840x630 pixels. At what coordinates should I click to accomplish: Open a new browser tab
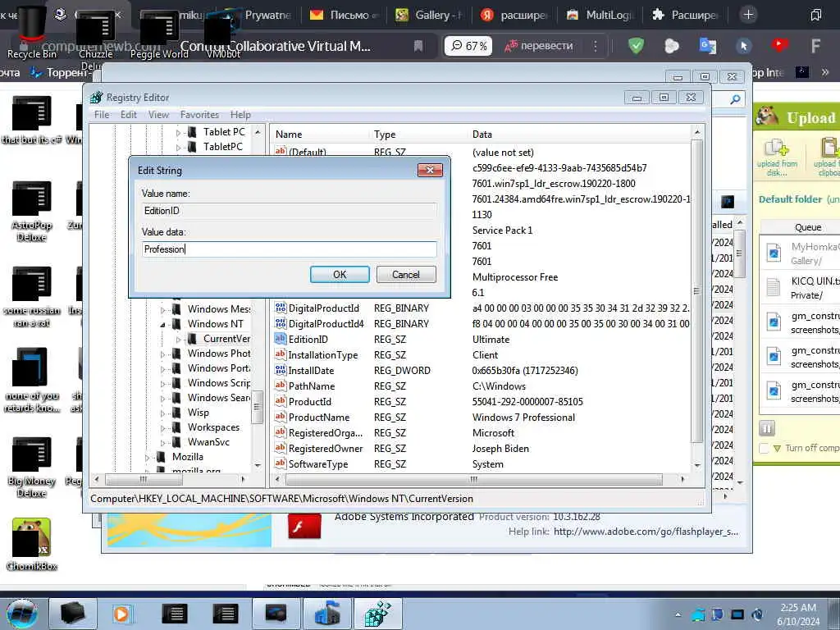pyautogui.click(x=748, y=15)
